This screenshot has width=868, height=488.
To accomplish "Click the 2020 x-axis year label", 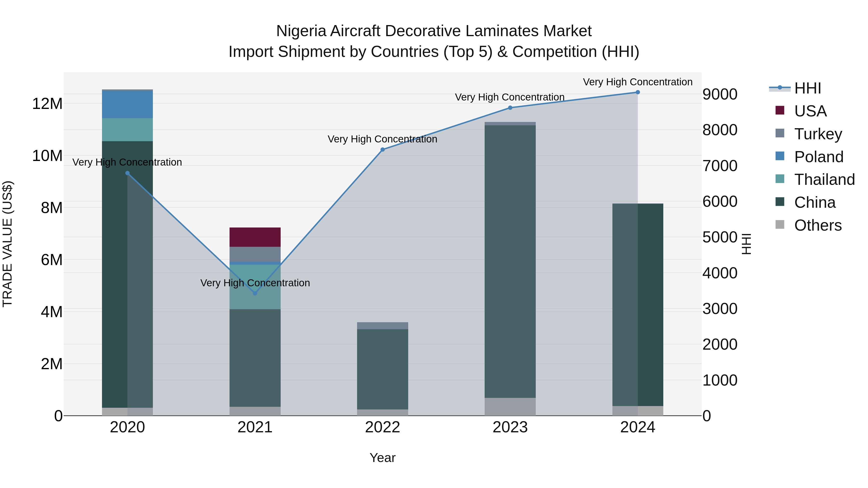I will (127, 427).
